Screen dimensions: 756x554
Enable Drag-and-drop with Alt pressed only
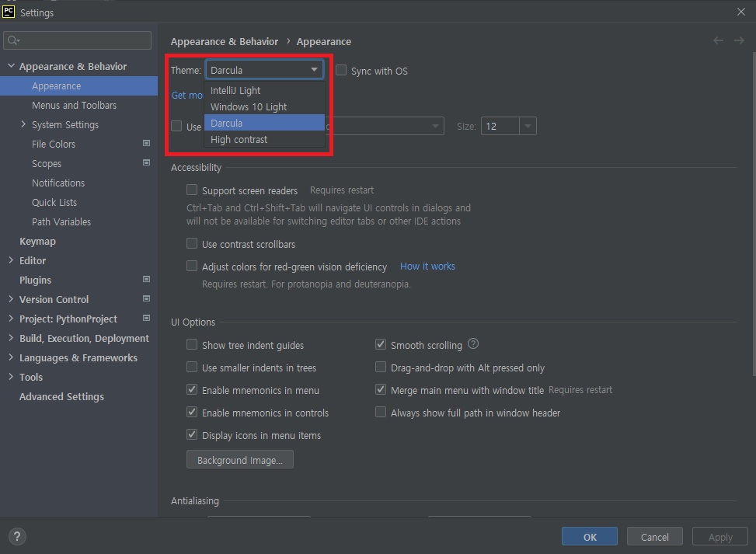381,368
